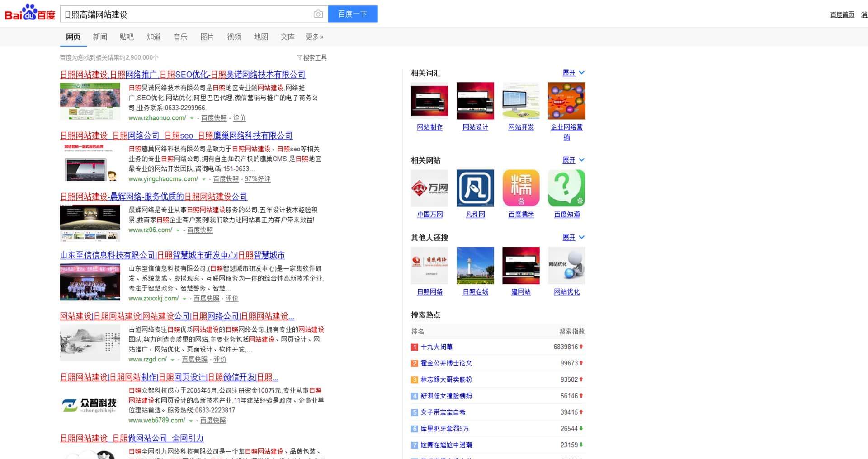Viewport: 868px width, 459px height.
Task: Click 评价 for www.rzgd.cn result
Action: tap(220, 360)
